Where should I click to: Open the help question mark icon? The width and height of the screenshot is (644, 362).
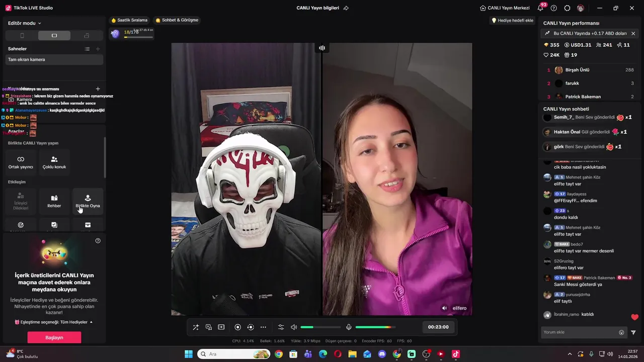point(554,8)
